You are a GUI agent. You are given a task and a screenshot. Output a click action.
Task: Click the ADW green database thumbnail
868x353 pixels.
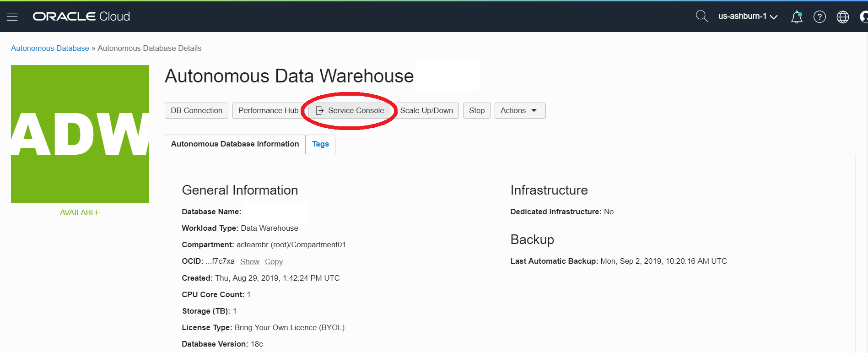(x=80, y=134)
